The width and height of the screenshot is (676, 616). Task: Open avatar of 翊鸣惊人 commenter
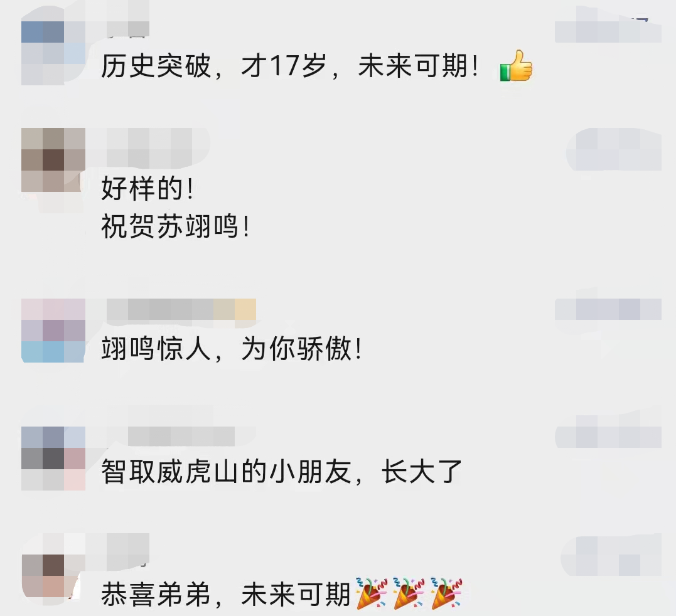[53, 331]
